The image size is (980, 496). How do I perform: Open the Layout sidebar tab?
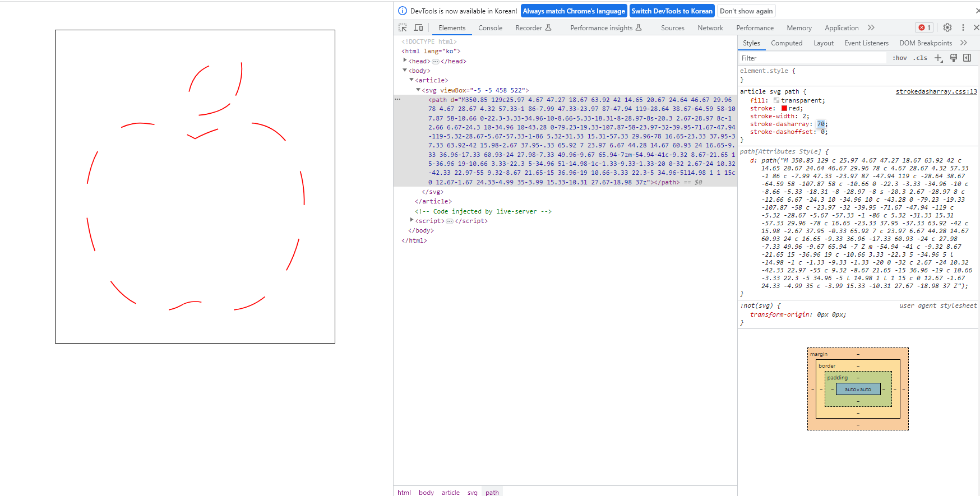click(x=824, y=43)
